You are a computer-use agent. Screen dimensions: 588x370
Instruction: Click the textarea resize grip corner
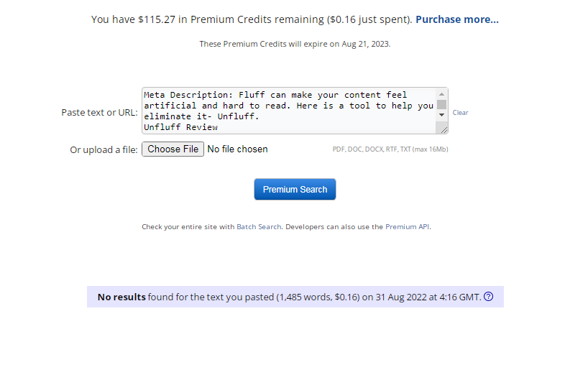tap(444, 129)
